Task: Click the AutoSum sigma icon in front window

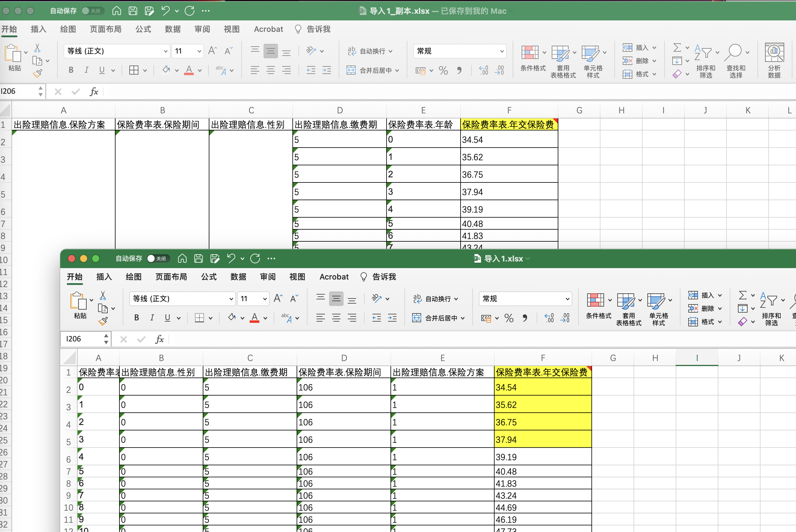Action: 743,295
